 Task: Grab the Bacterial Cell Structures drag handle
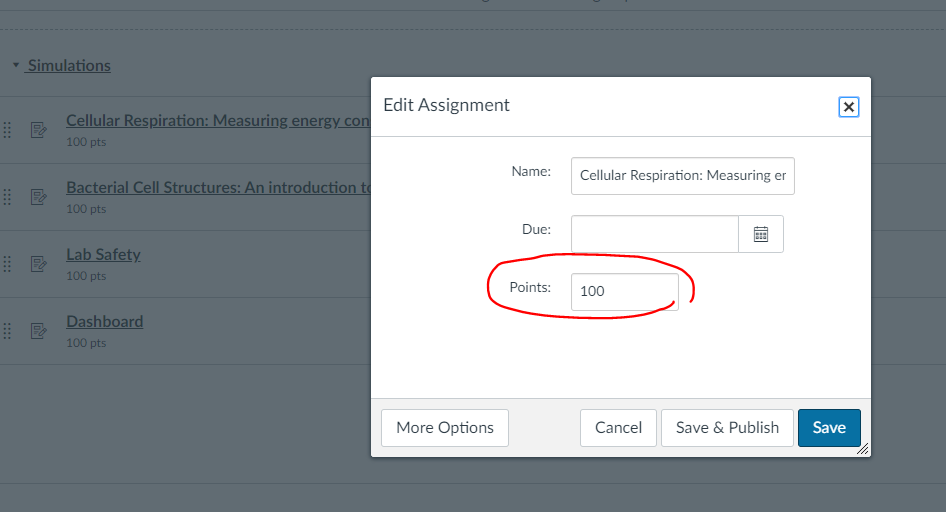7,197
